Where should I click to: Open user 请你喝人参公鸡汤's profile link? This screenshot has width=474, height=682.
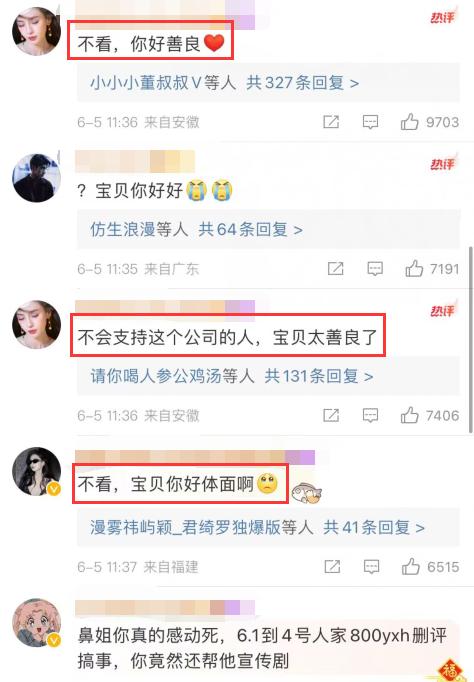pyautogui.click(x=156, y=376)
